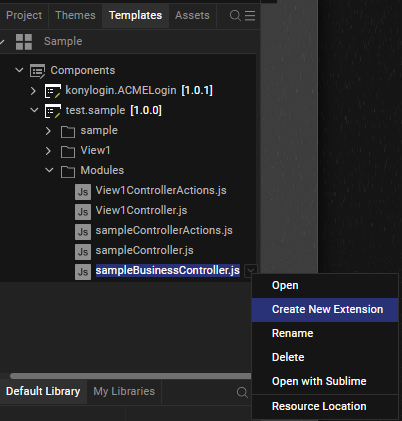The width and height of the screenshot is (402, 421).
Task: Expand the View1 folder
Action: tap(48, 151)
